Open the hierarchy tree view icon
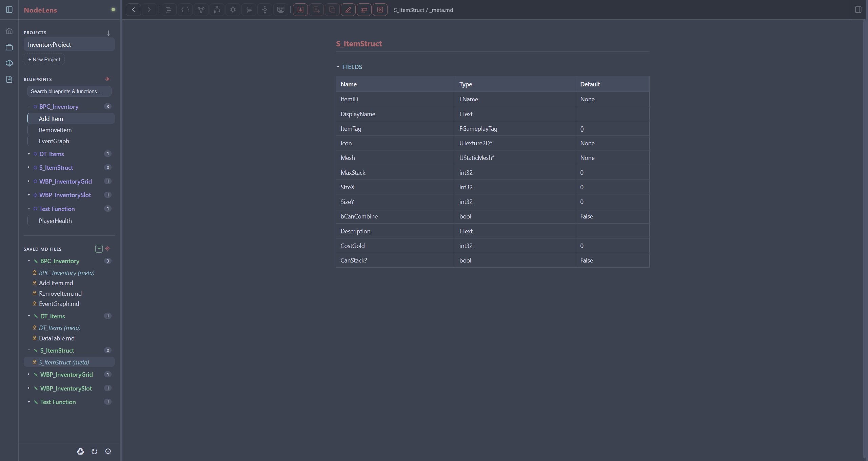 click(217, 10)
